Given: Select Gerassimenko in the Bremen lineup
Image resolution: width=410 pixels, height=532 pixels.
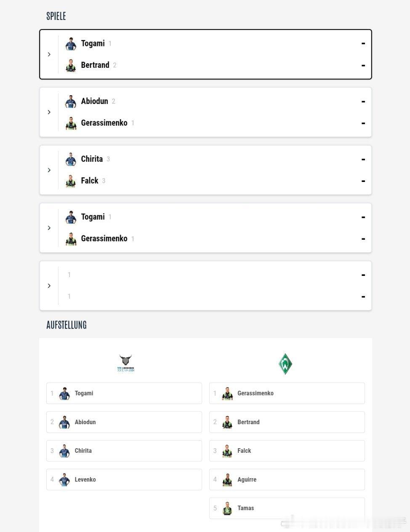Looking at the screenshot, I should 287,393.
